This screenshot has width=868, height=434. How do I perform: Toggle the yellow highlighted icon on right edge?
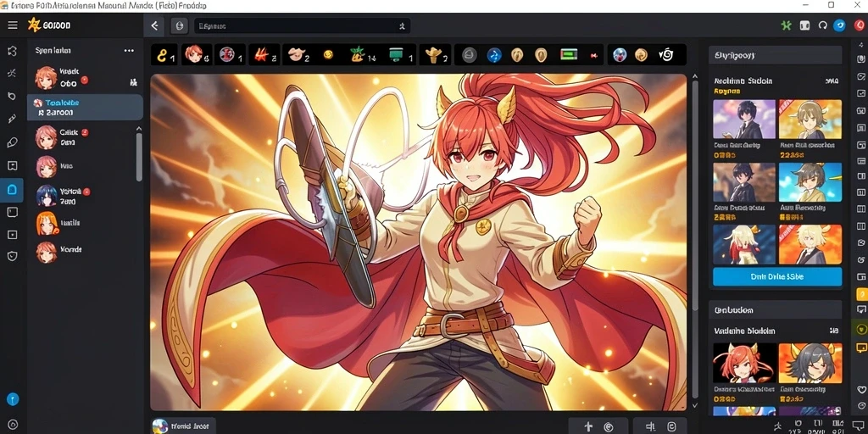(x=861, y=294)
